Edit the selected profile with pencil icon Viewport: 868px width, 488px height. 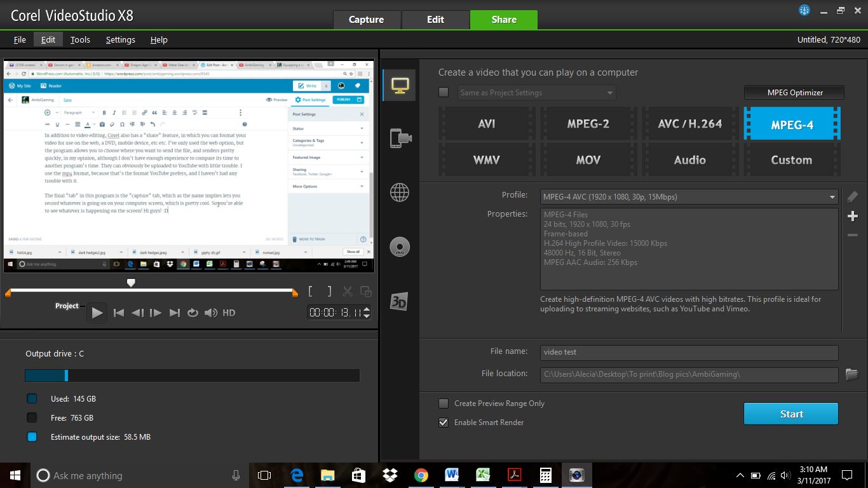tap(852, 196)
